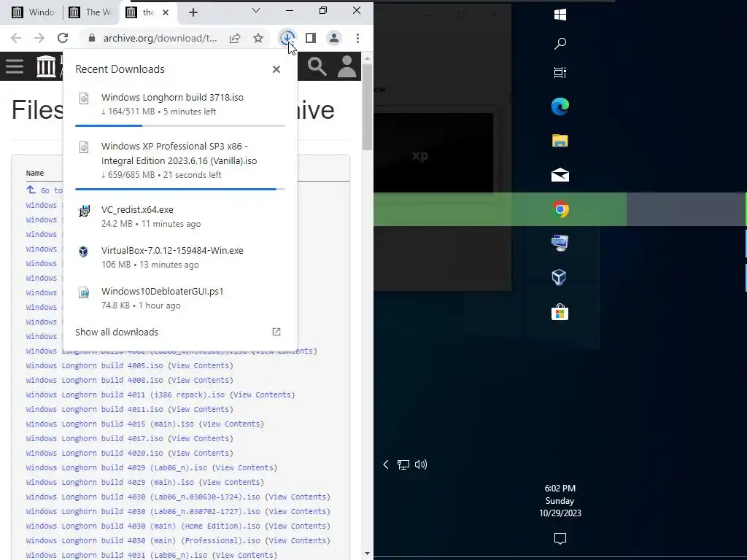The image size is (747, 560).
Task: Open the tab search dropdown chevron
Action: click(x=256, y=10)
